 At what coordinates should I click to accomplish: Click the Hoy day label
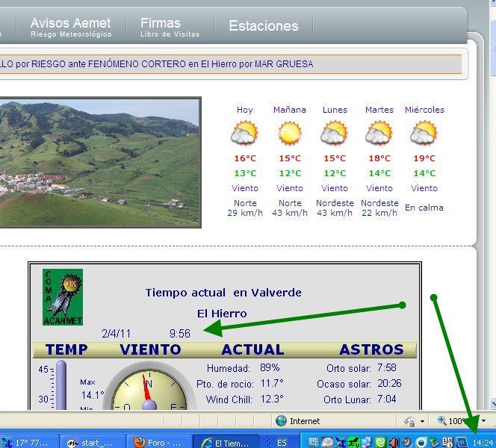244,110
